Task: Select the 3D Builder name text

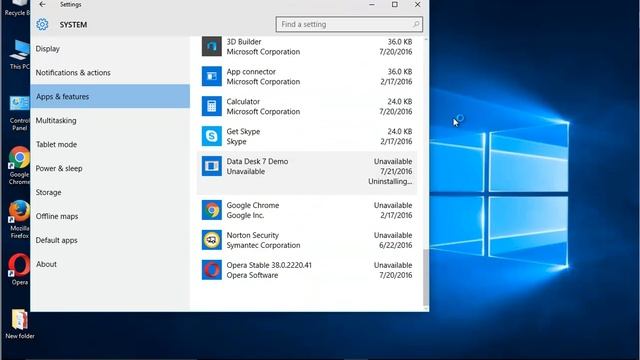Action: coord(244,42)
